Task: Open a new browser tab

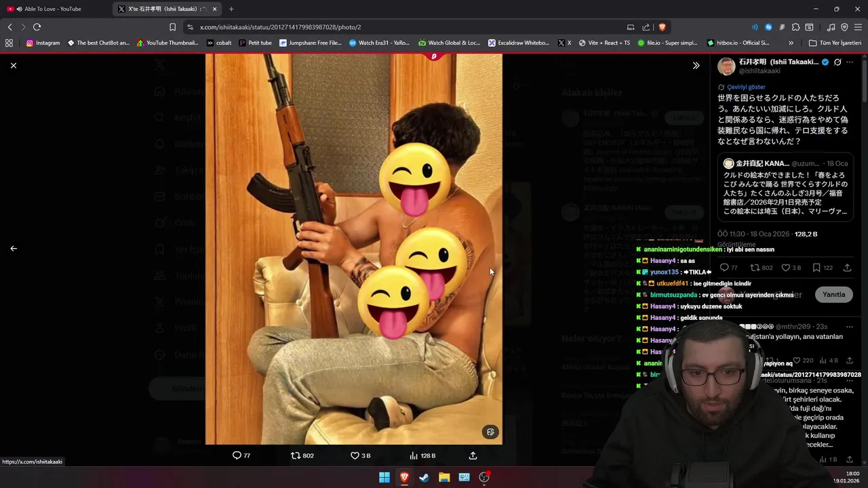Action: tap(231, 9)
